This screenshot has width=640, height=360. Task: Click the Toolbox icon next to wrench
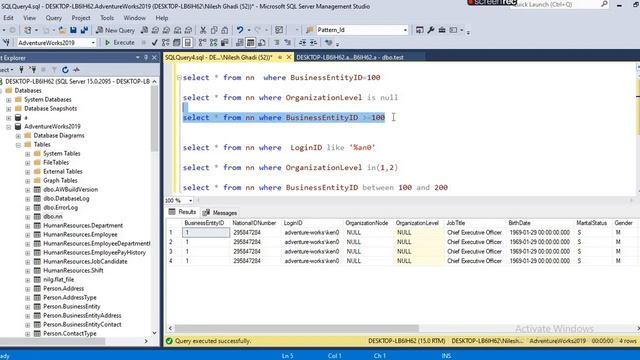click(x=442, y=30)
